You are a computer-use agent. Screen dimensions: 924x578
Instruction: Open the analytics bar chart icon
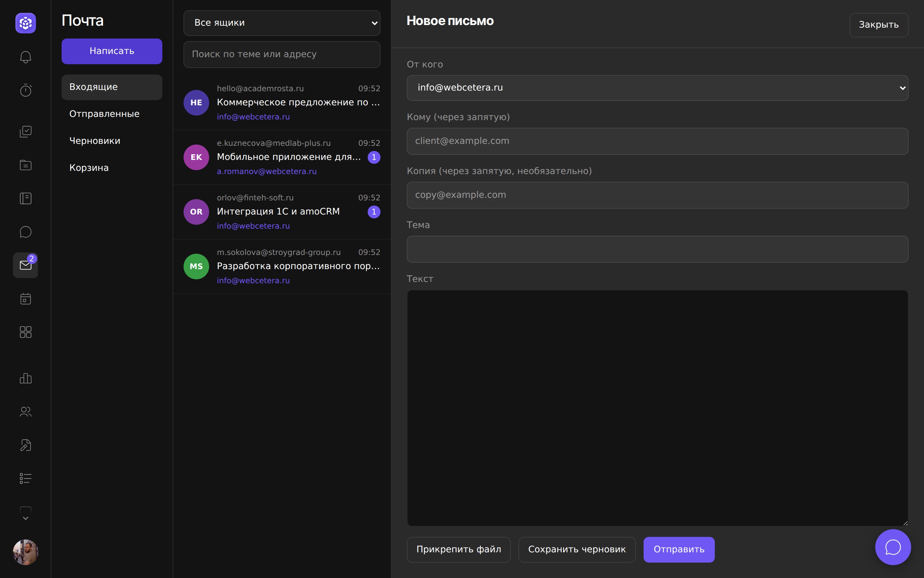[26, 378]
